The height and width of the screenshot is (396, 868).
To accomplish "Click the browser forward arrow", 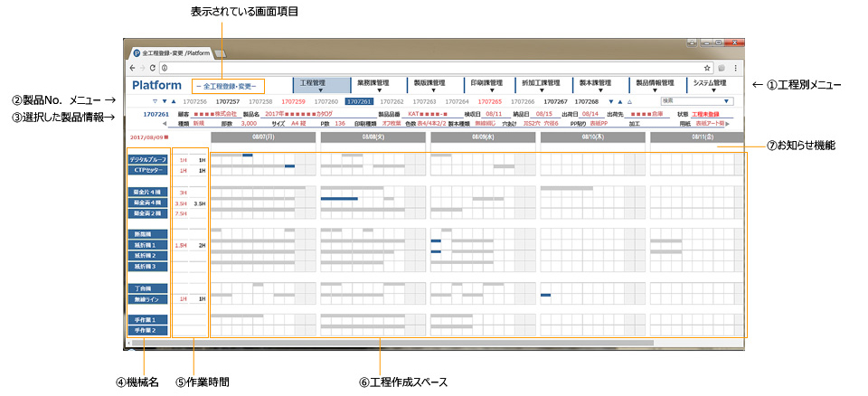I will pos(142,68).
